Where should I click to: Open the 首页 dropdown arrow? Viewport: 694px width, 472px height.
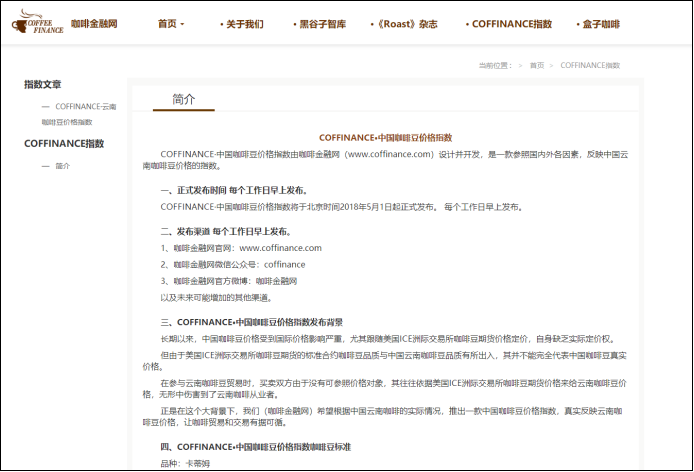click(182, 24)
